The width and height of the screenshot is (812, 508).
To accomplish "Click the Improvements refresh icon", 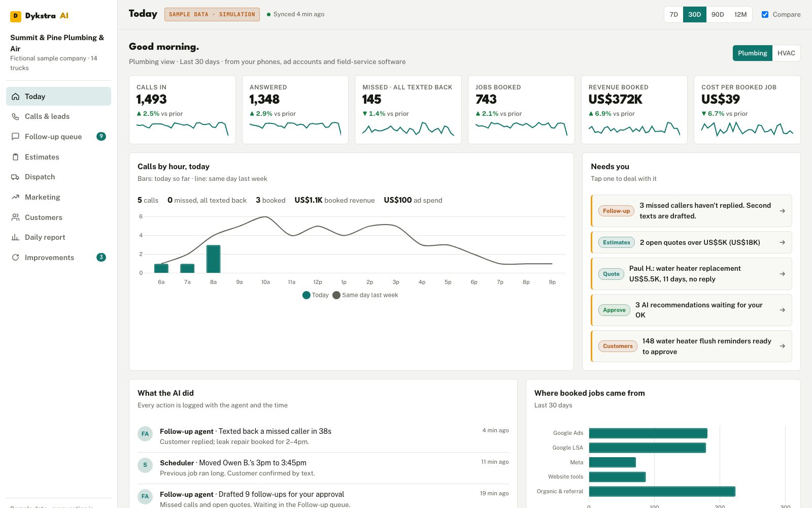I will click(15, 258).
